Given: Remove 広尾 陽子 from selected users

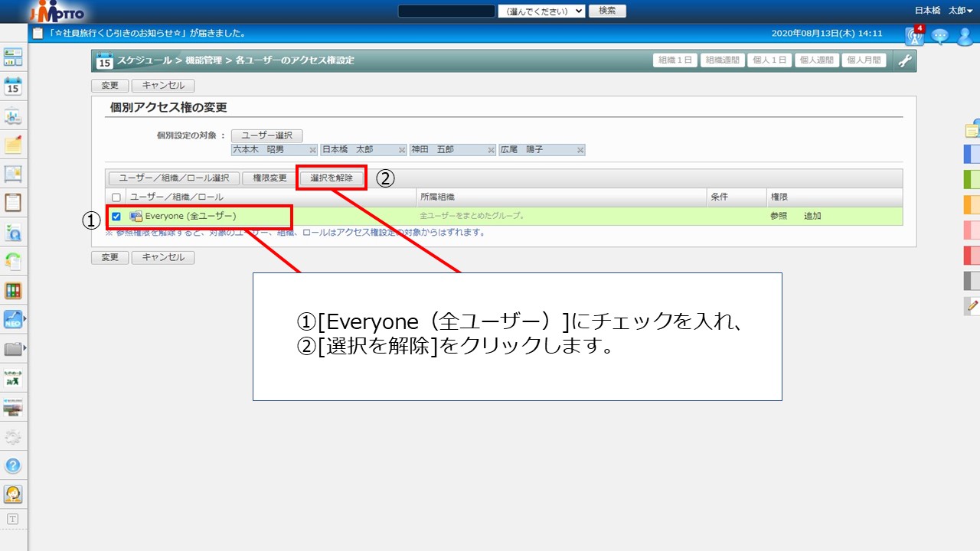Looking at the screenshot, I should [x=580, y=150].
